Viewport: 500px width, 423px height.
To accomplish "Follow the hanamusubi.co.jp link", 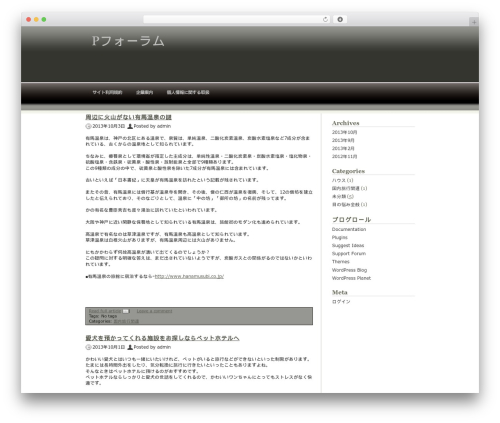I will point(189,276).
